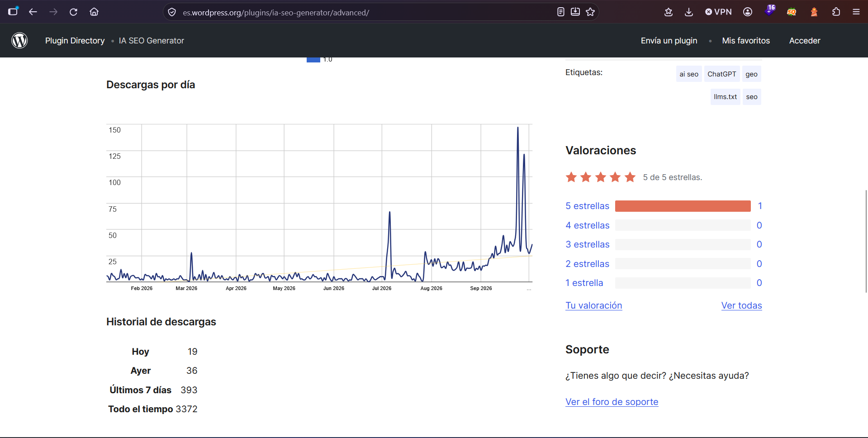Viewport: 868px width, 438px height.
Task: Click the 'Descargas por día' heading
Action: pos(151,85)
